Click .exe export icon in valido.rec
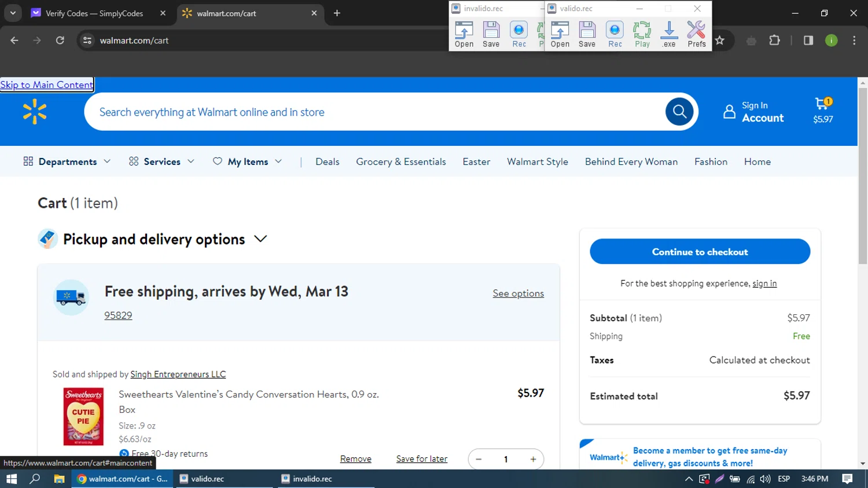Viewport: 868px width, 488px height. point(669,34)
